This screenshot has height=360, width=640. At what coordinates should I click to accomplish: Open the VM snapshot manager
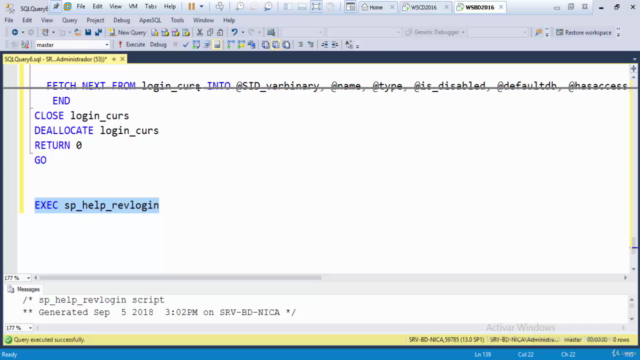click(x=268, y=7)
